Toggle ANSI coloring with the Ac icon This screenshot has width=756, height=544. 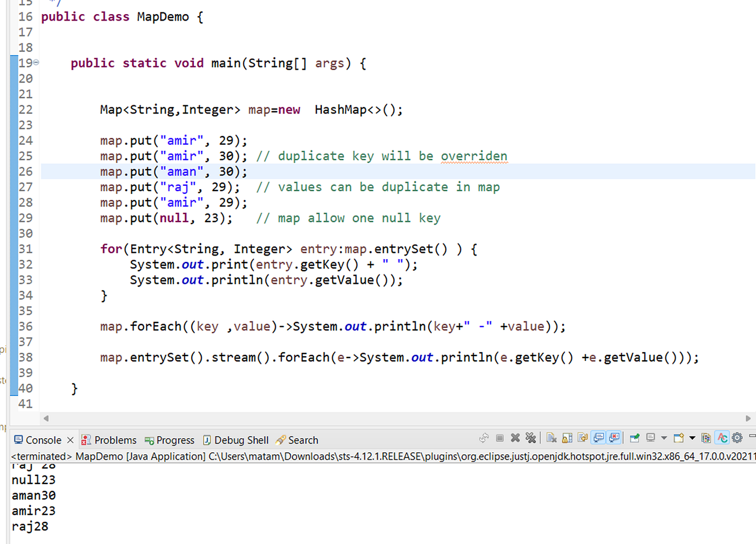[722, 438]
